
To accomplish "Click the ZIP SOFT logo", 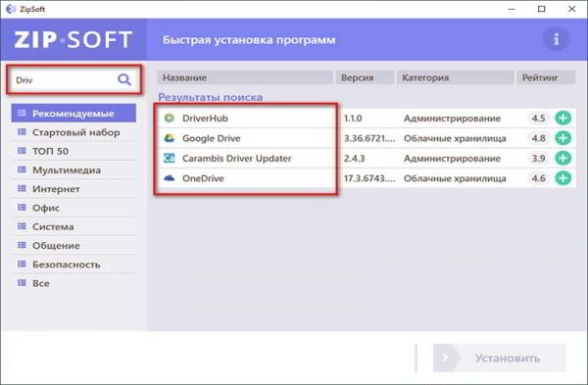I will coord(73,40).
